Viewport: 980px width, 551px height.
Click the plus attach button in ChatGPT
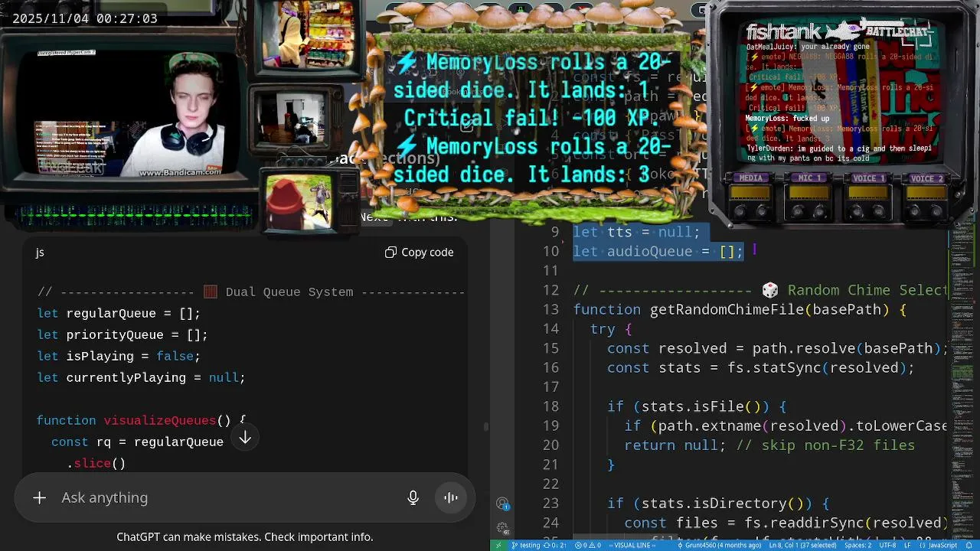[39, 498]
